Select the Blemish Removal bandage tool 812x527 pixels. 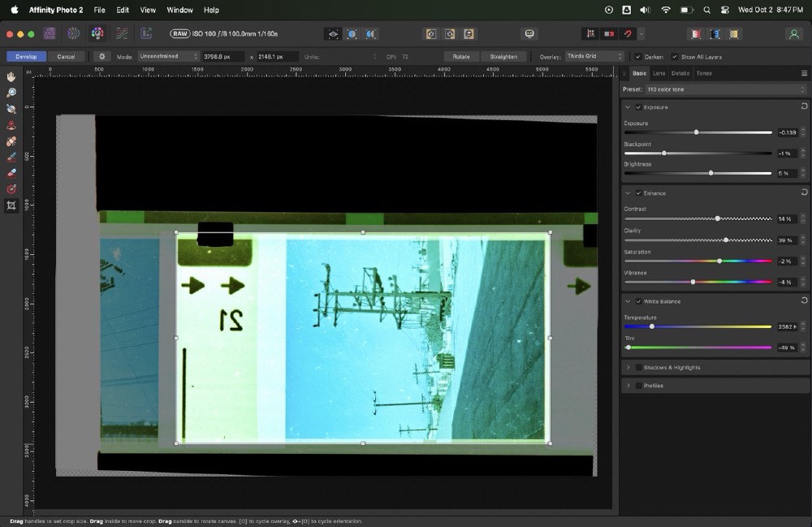point(11,140)
